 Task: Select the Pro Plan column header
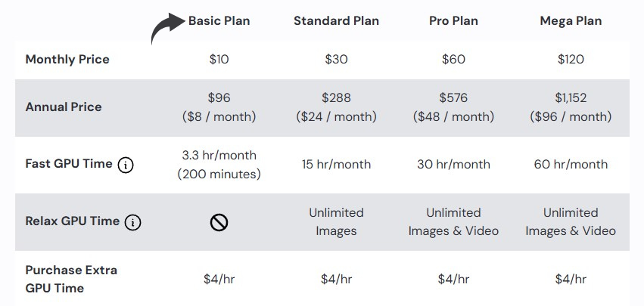[453, 20]
